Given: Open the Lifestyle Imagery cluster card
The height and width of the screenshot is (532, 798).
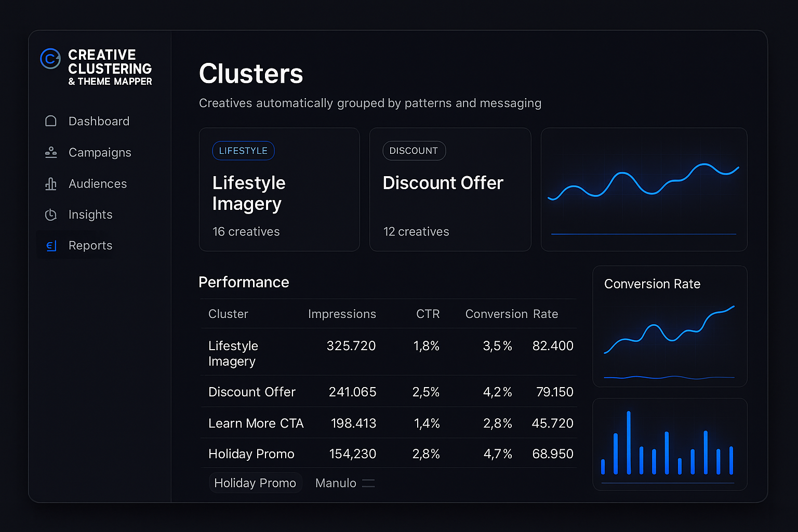Looking at the screenshot, I should (279, 189).
